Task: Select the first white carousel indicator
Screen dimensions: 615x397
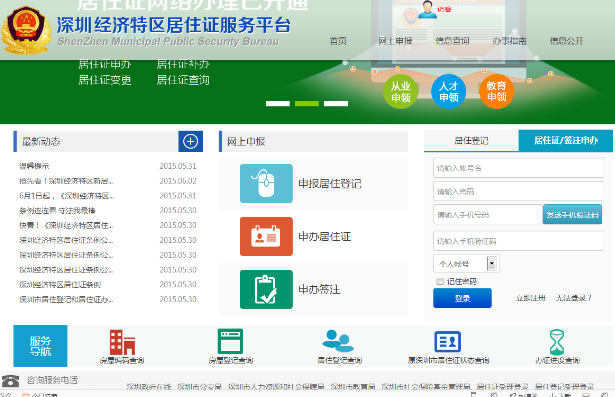Action: 278,104
